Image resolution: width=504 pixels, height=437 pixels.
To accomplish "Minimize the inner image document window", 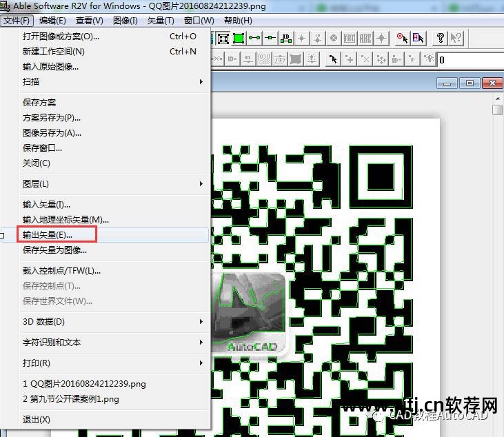I will (447, 83).
